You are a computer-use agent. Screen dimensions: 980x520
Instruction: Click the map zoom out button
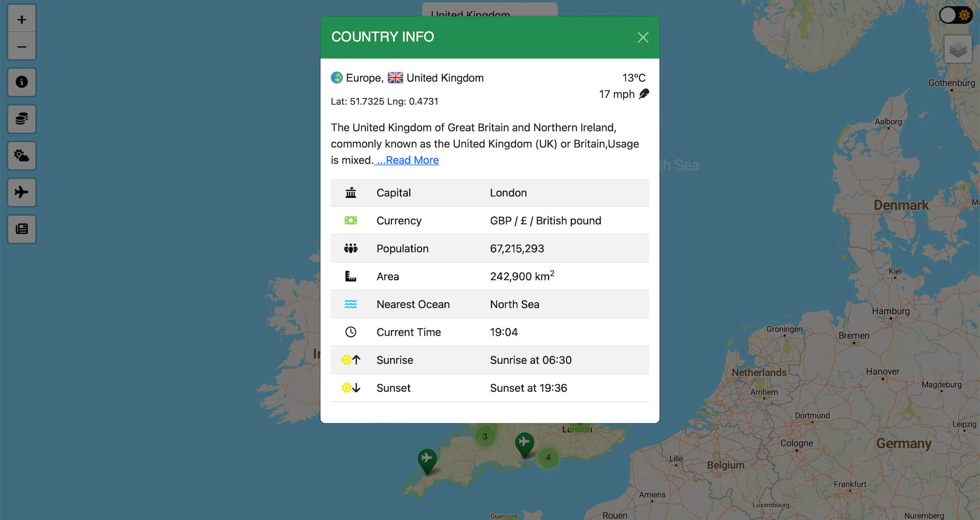pyautogui.click(x=22, y=47)
